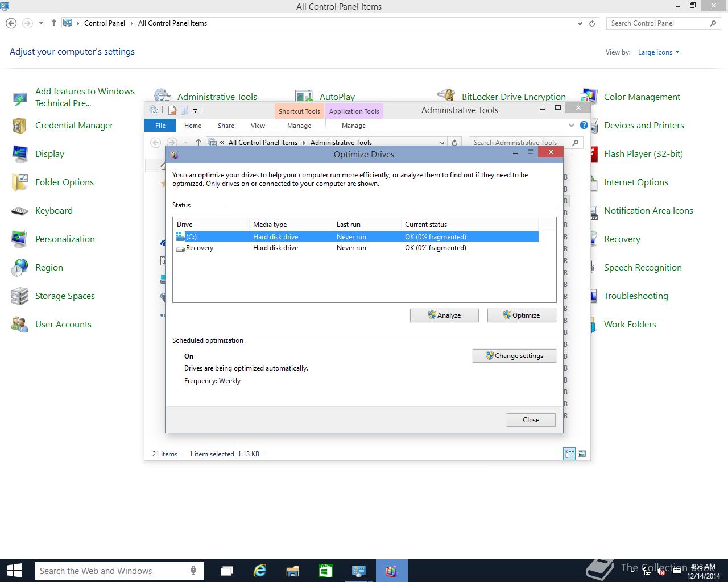Viewport: 728px width, 582px height.
Task: Launch Internet Explorer from the taskbar
Action: 260,571
